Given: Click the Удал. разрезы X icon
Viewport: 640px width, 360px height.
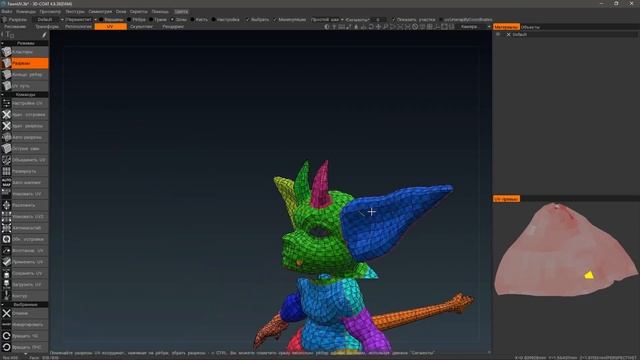Looking at the screenshot, I should 6,126.
